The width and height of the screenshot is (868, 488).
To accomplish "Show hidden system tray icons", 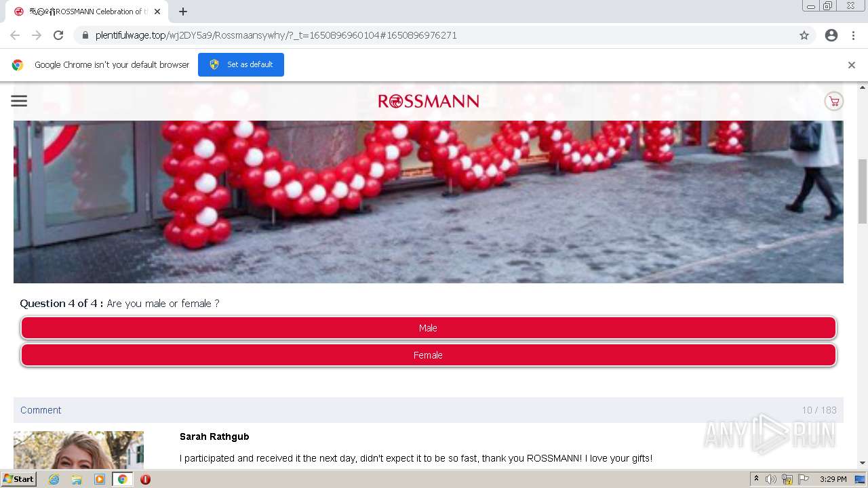I will pos(756,479).
